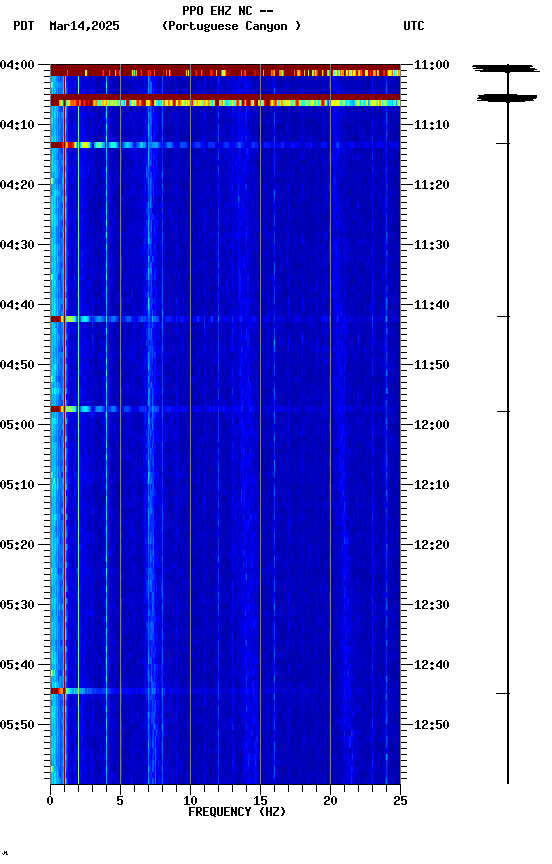
Task: Click the 05:40 PDT time label
Action: [x=17, y=665]
